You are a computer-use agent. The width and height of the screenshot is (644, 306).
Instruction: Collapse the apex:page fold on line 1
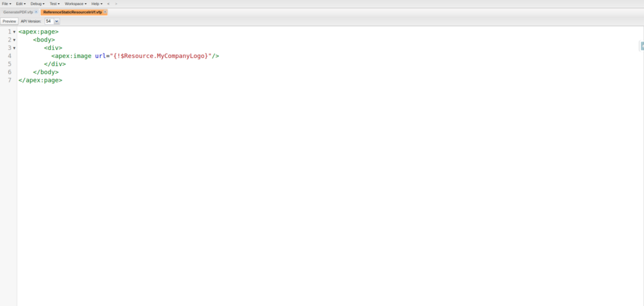pos(14,32)
